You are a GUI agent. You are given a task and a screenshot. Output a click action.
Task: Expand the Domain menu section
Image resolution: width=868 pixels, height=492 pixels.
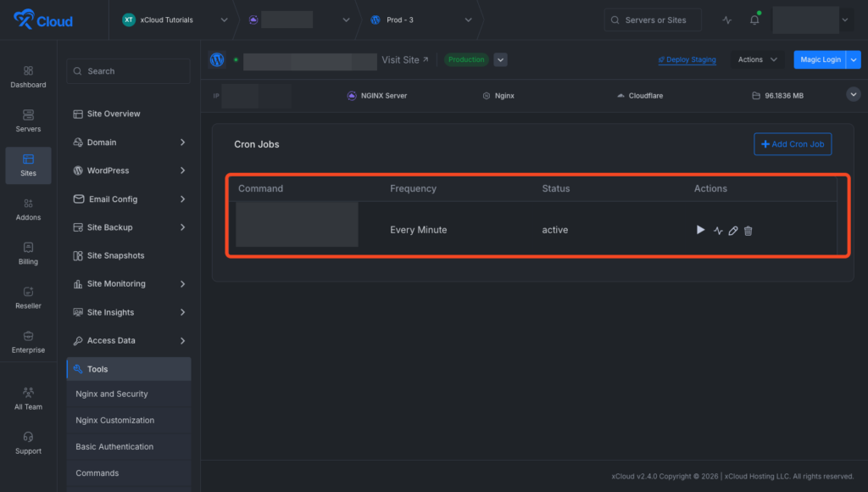[129, 143]
